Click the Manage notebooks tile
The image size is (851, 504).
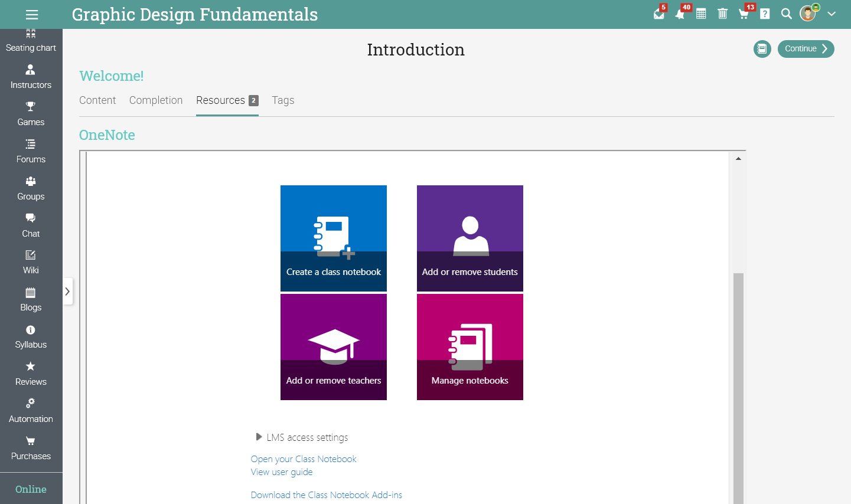tap(470, 347)
